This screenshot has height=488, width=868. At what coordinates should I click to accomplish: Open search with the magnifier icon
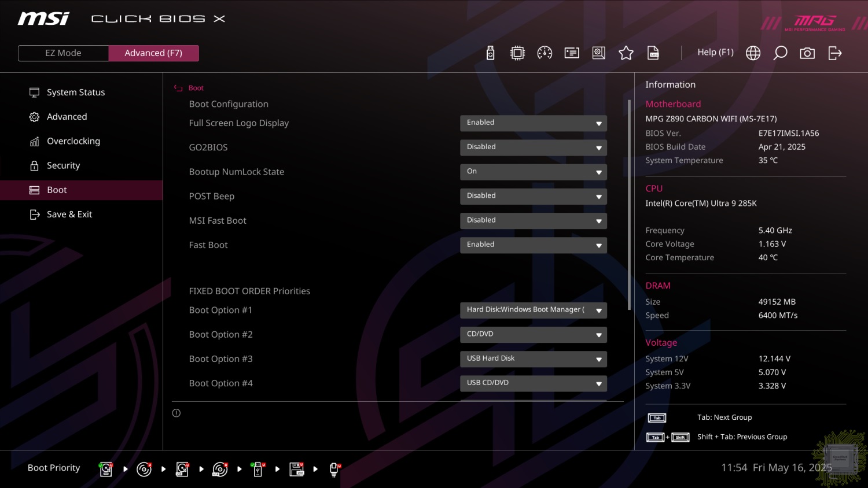(780, 53)
